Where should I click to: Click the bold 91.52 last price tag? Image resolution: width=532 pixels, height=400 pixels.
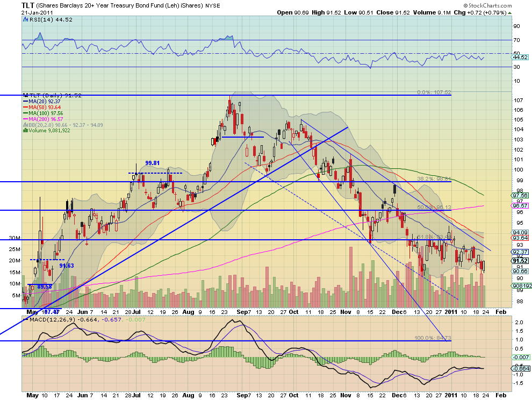521,261
